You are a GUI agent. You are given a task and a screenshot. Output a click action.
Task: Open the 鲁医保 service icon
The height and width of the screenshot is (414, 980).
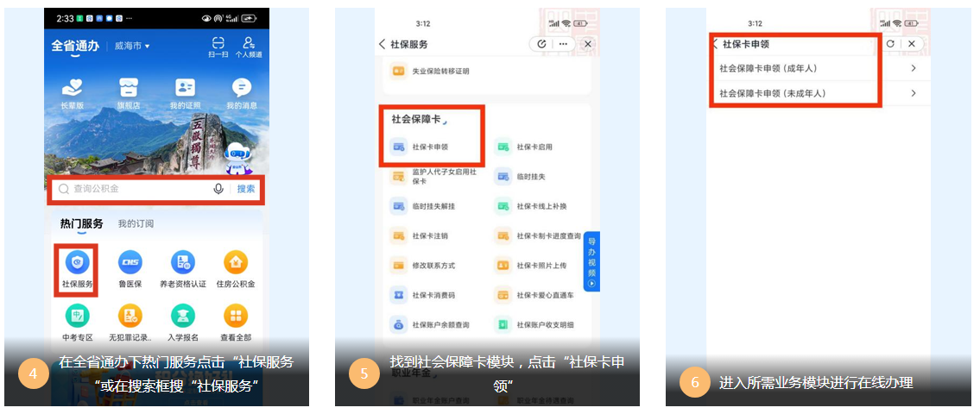click(x=130, y=263)
